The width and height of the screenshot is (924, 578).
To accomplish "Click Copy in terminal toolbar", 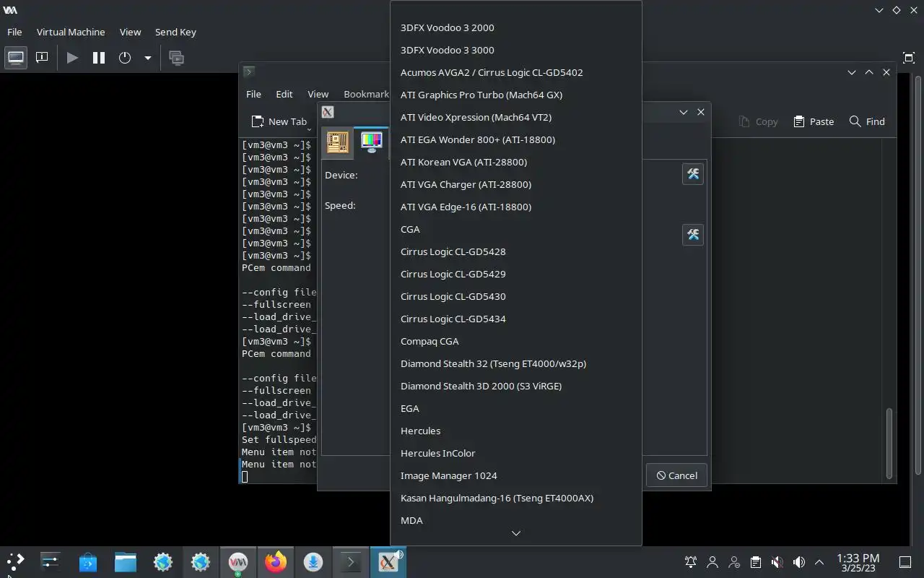I will point(758,121).
